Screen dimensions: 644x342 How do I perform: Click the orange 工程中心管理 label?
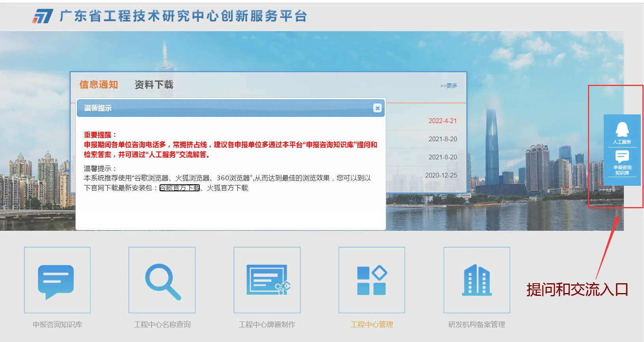click(x=372, y=325)
